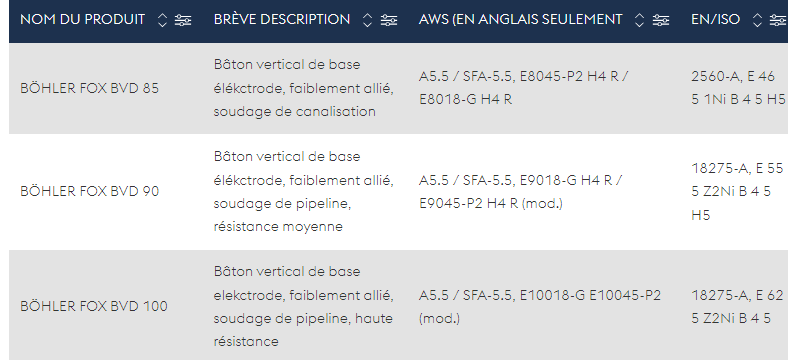Image resolution: width=788 pixels, height=360 pixels.
Task: Select the E10018-G E10045-P2 AWS cell
Action: pos(540,306)
